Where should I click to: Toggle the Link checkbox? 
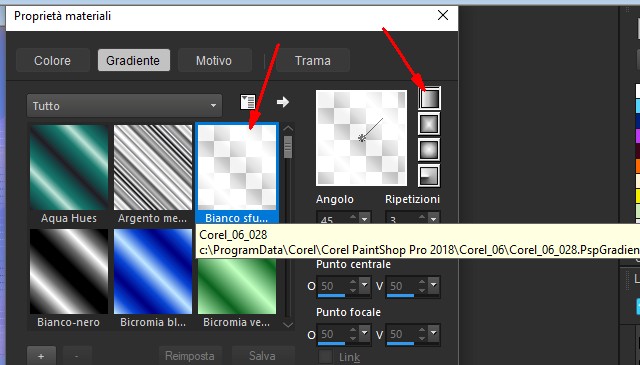coord(325,357)
